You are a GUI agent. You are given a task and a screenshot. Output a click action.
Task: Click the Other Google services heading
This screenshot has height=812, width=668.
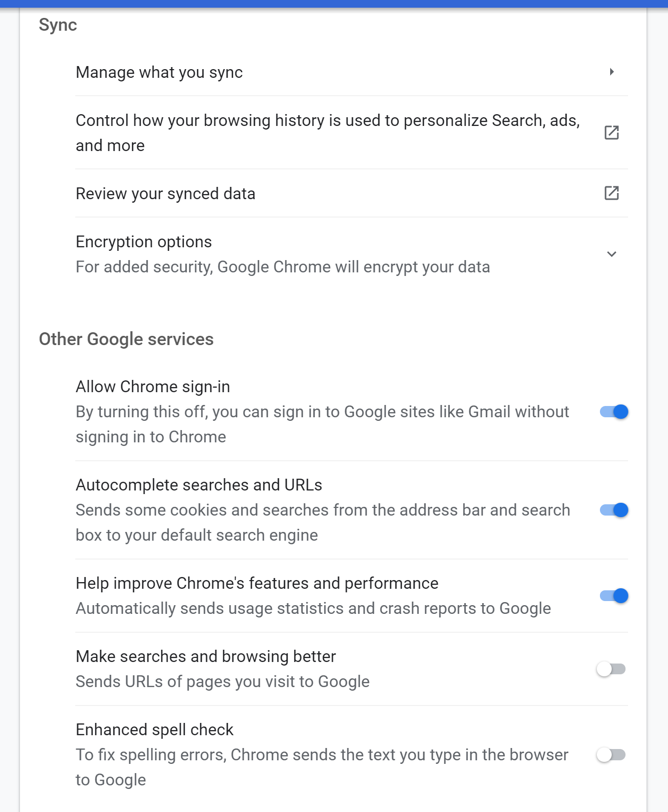126,338
